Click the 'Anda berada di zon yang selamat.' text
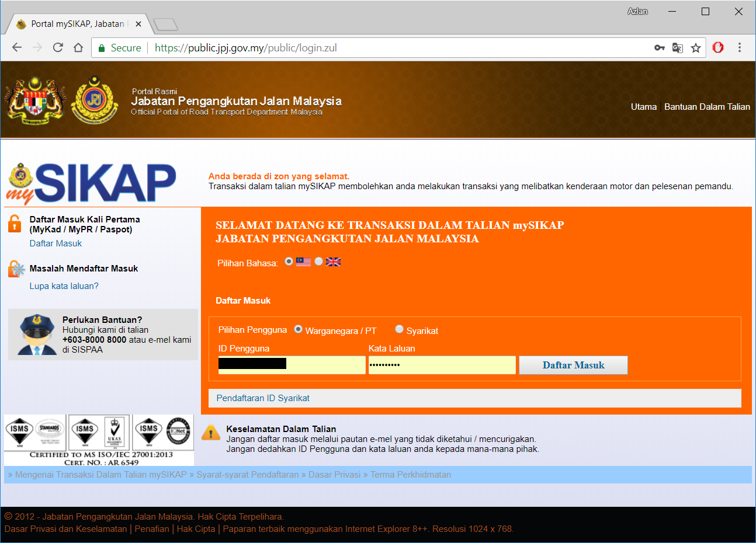 tap(279, 176)
